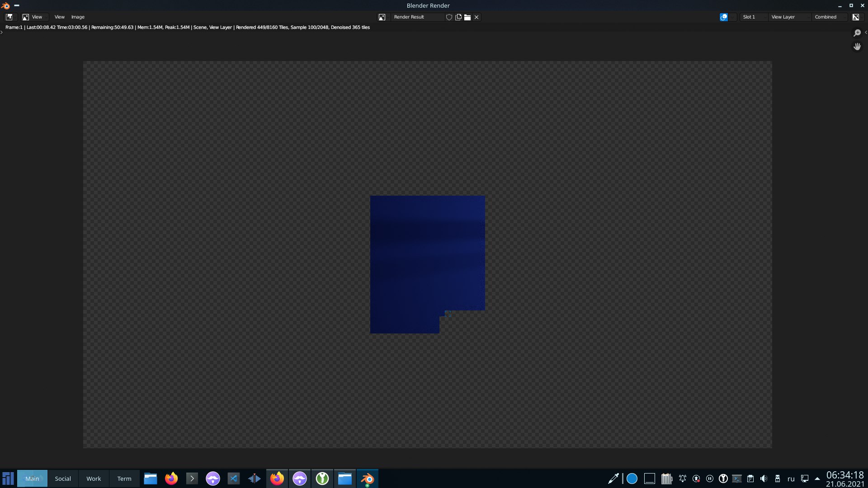The height and width of the screenshot is (488, 868).
Task: Switch to the green circle app window
Action: [322, 479]
